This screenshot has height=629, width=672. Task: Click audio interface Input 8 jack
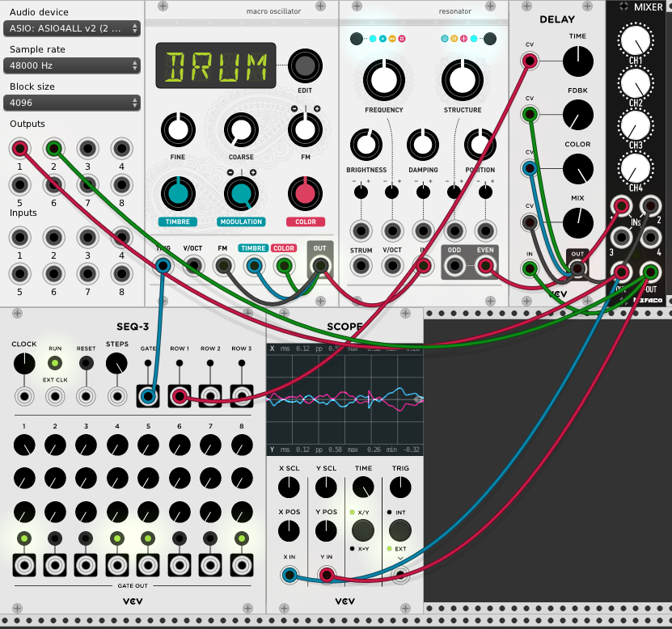tap(122, 274)
